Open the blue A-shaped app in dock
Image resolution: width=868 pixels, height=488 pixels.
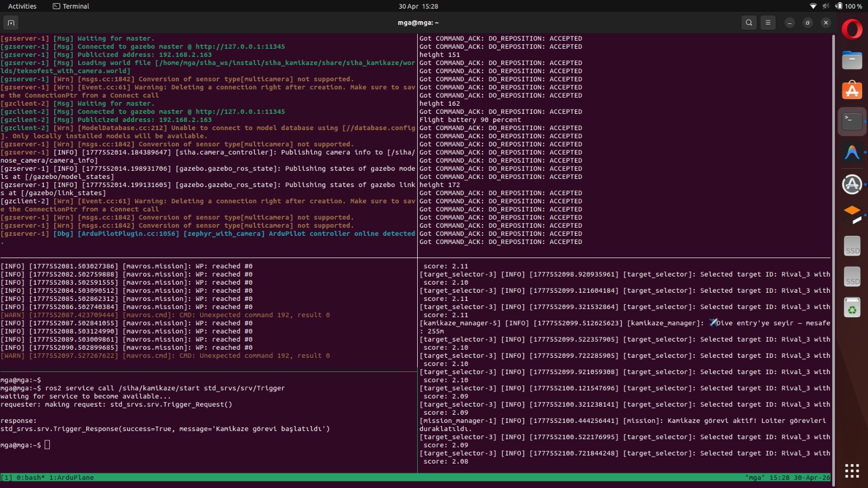click(852, 152)
